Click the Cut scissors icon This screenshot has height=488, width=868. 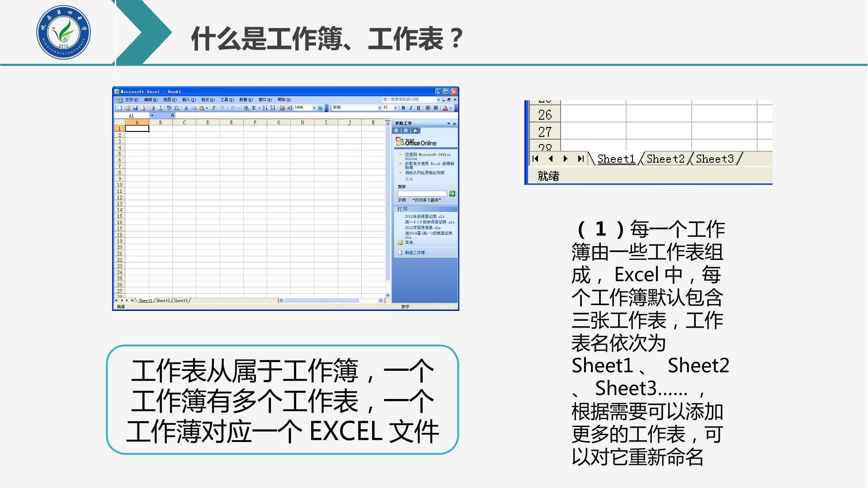(186, 108)
